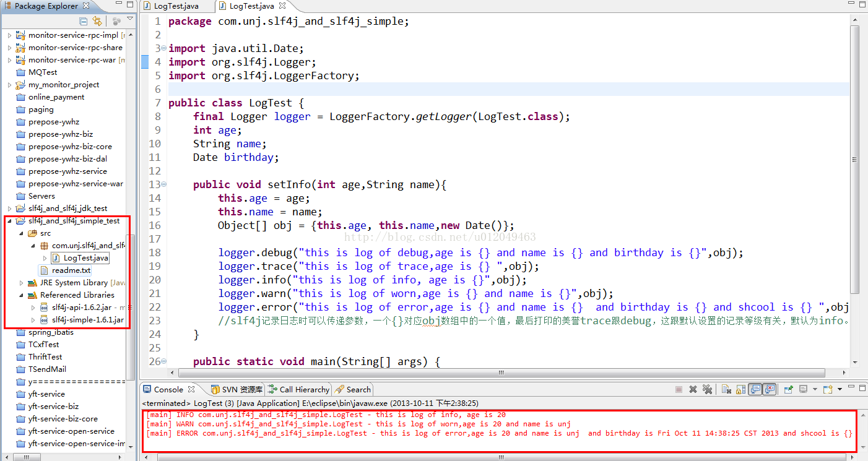Viewport: 868px width, 461px height.
Task: Toggle Scroll Lock in the Console toolbar
Action: [x=740, y=389]
